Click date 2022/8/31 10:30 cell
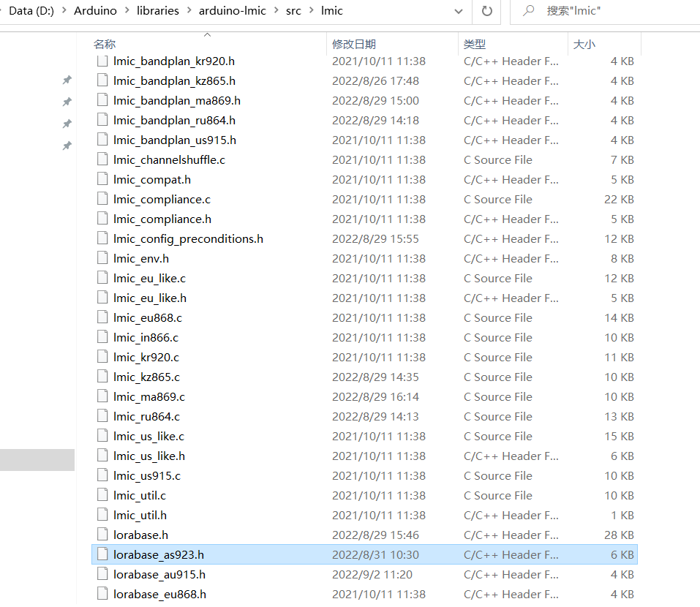 point(375,554)
